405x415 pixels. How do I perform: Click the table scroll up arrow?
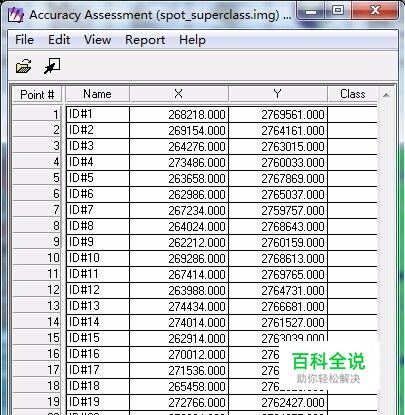coord(386,95)
